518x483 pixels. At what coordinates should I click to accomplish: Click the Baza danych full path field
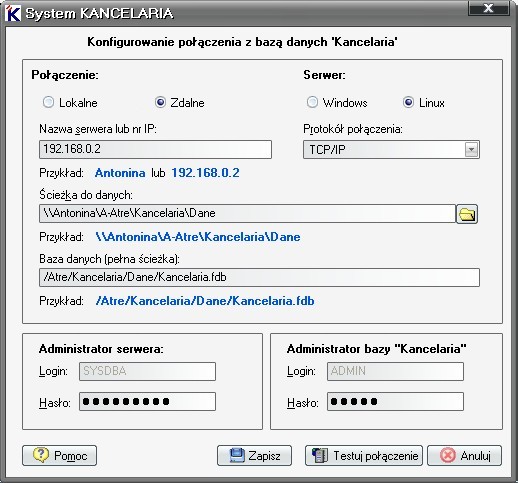tap(259, 277)
